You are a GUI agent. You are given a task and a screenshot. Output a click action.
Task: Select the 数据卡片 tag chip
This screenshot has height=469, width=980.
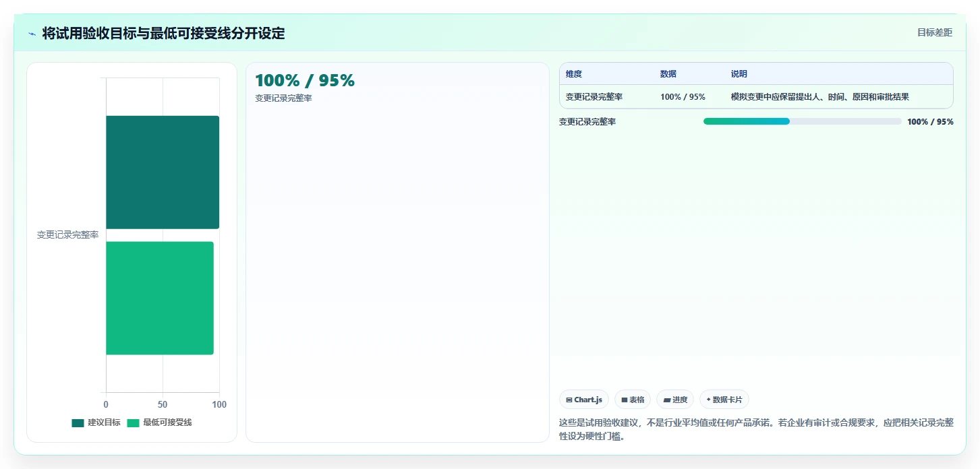pos(724,400)
